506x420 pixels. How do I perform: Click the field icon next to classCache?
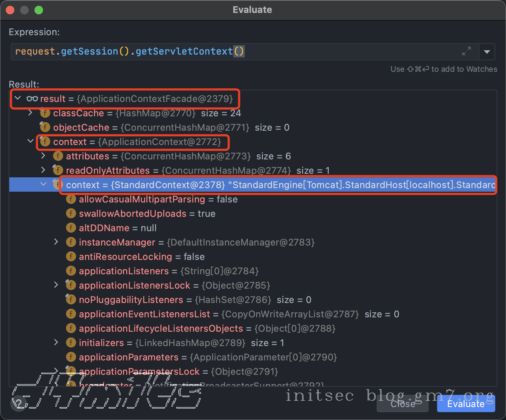click(x=45, y=113)
